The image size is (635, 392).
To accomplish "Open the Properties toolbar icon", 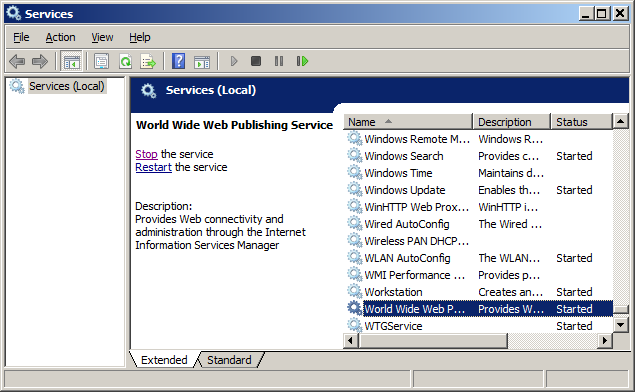I will [101, 62].
